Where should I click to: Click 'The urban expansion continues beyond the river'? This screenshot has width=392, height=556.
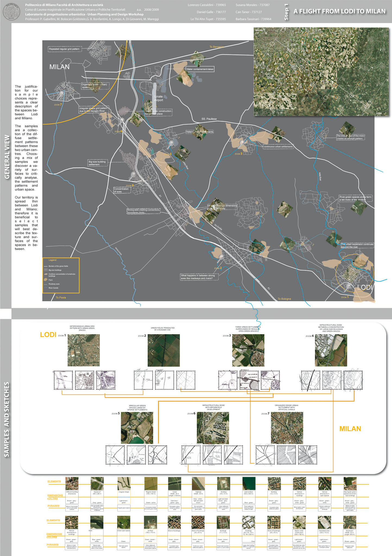[x=357, y=246]
